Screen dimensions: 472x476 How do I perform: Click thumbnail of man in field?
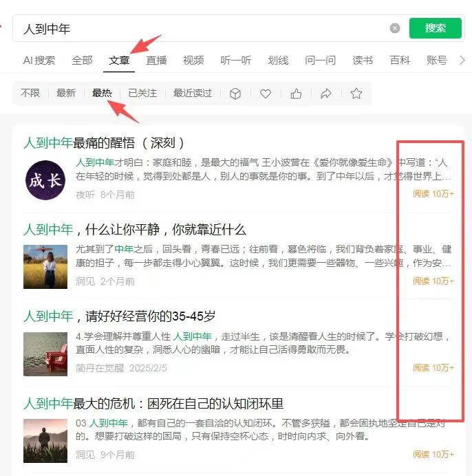tap(45, 441)
